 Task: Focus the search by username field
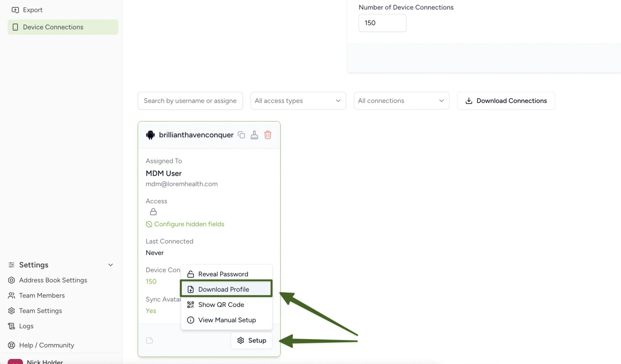click(x=190, y=101)
